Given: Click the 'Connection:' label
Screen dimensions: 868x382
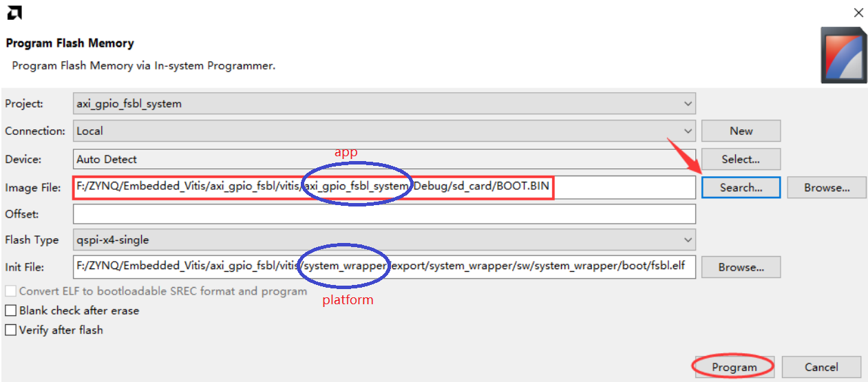Looking at the screenshot, I should [35, 131].
